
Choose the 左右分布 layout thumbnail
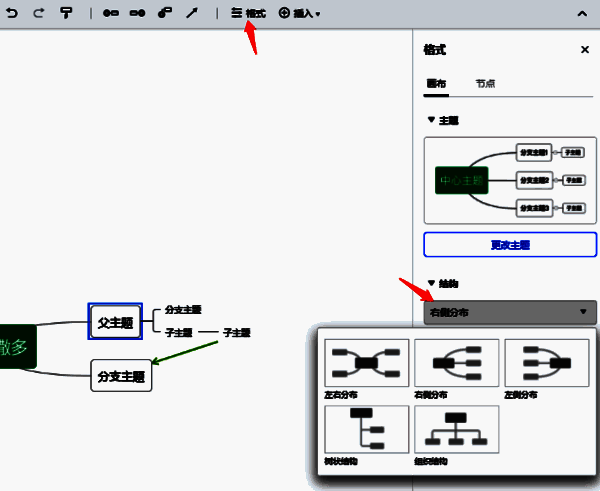366,362
